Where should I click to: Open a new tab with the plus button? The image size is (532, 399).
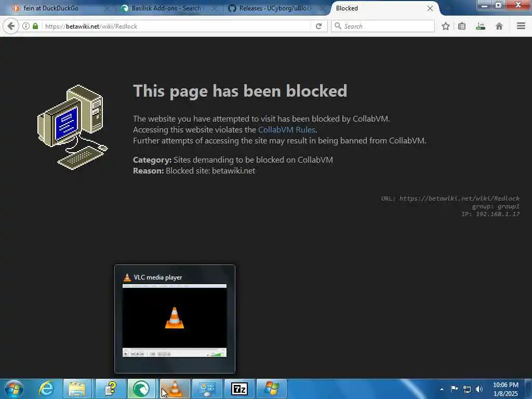[448, 8]
